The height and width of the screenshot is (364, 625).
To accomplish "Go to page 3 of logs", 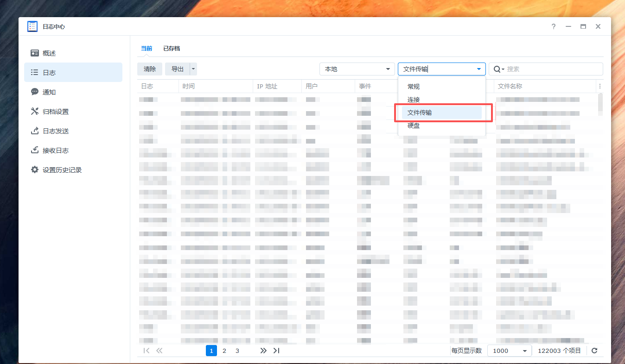I will (237, 351).
